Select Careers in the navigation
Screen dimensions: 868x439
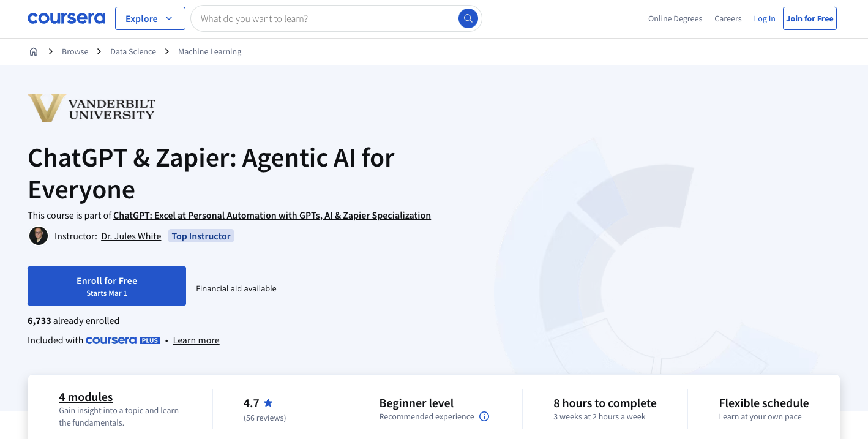point(728,18)
